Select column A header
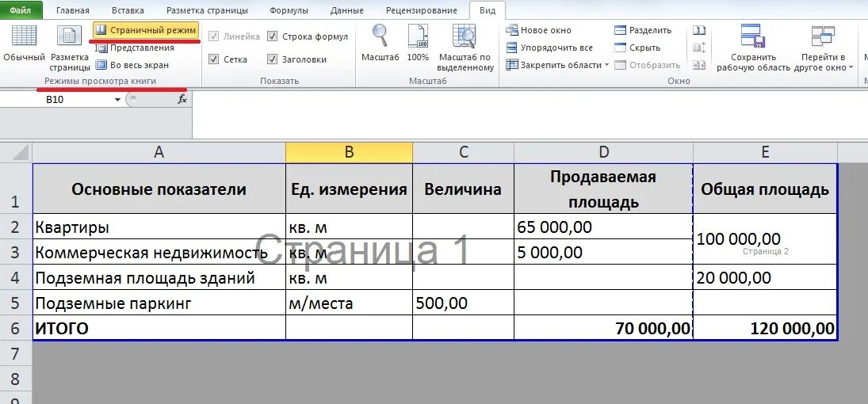Image resolution: width=868 pixels, height=404 pixels. point(159,153)
